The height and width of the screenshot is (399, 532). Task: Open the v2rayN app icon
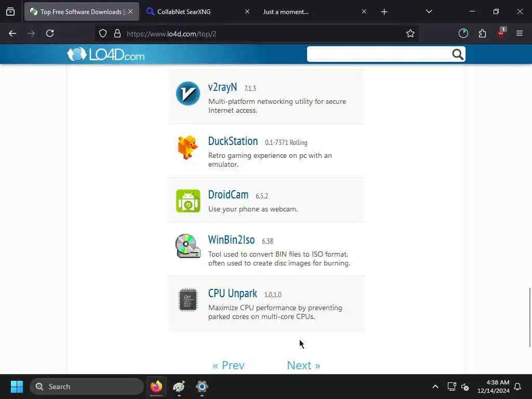tap(188, 94)
